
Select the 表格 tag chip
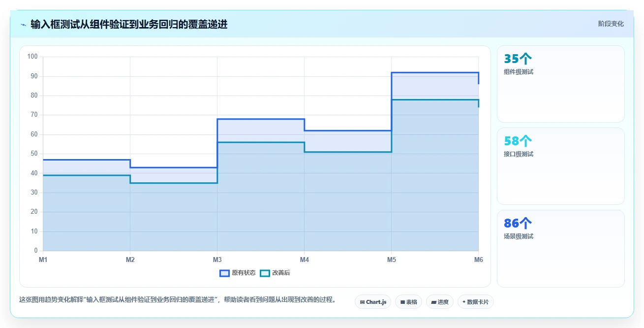(408, 302)
